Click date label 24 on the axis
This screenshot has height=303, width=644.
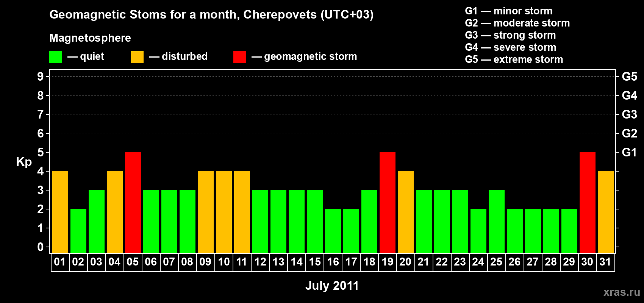point(478,262)
